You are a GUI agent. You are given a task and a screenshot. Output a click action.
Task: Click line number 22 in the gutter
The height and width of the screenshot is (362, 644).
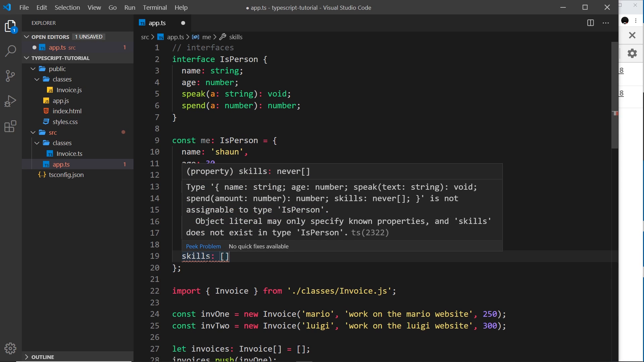[155, 291]
